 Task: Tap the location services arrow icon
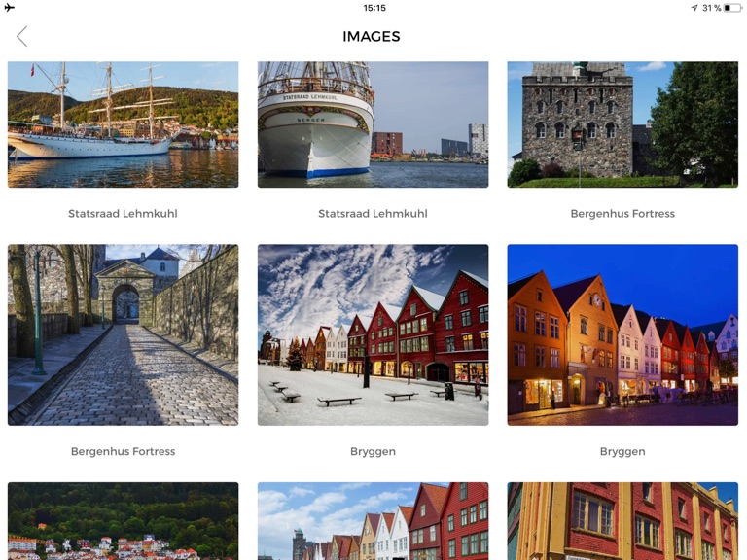694,8
